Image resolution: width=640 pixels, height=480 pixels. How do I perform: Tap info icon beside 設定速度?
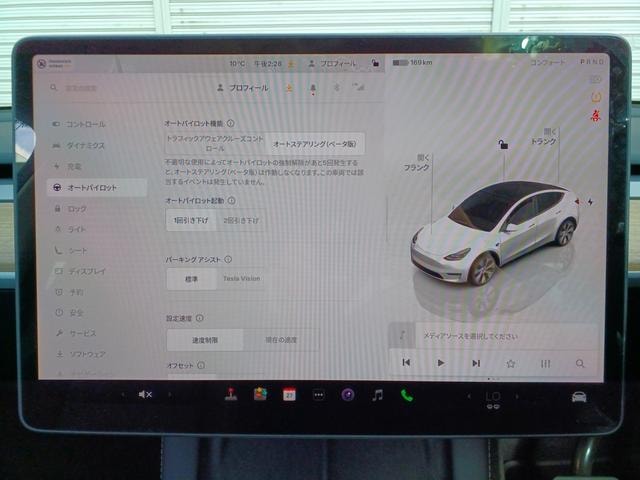coord(200,318)
